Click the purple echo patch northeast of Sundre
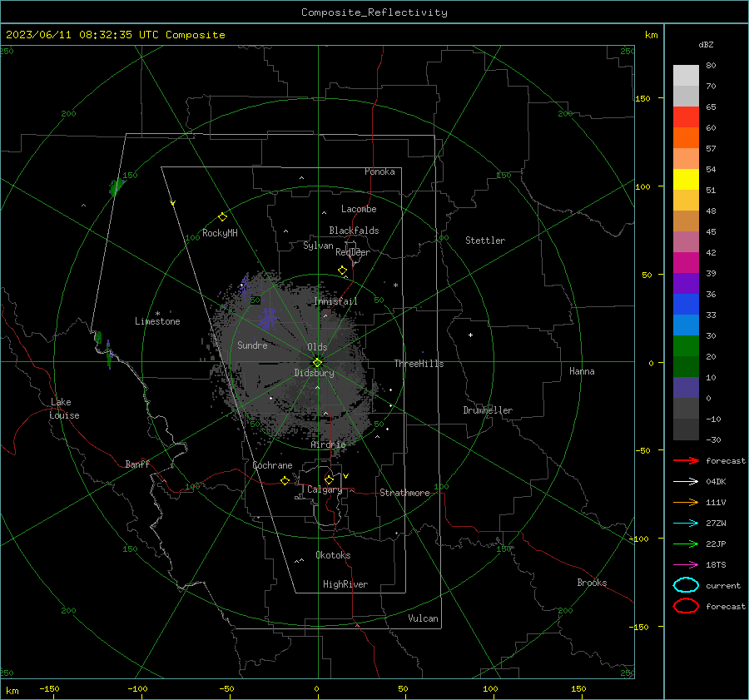Viewport: 749px width, 700px height. [x=268, y=319]
